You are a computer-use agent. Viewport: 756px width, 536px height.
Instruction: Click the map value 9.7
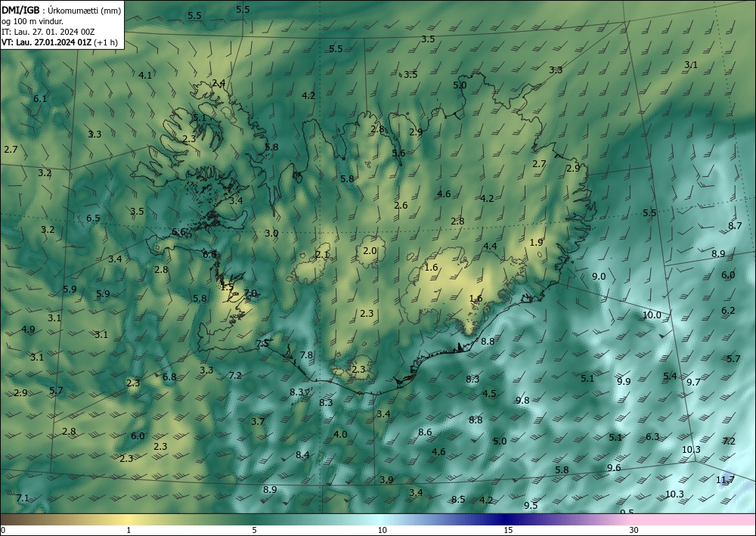(x=693, y=383)
